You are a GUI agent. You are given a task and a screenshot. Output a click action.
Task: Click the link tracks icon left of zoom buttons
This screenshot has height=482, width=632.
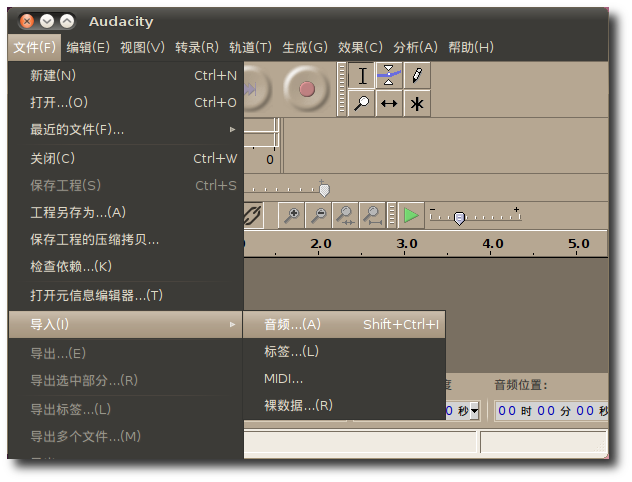click(253, 216)
